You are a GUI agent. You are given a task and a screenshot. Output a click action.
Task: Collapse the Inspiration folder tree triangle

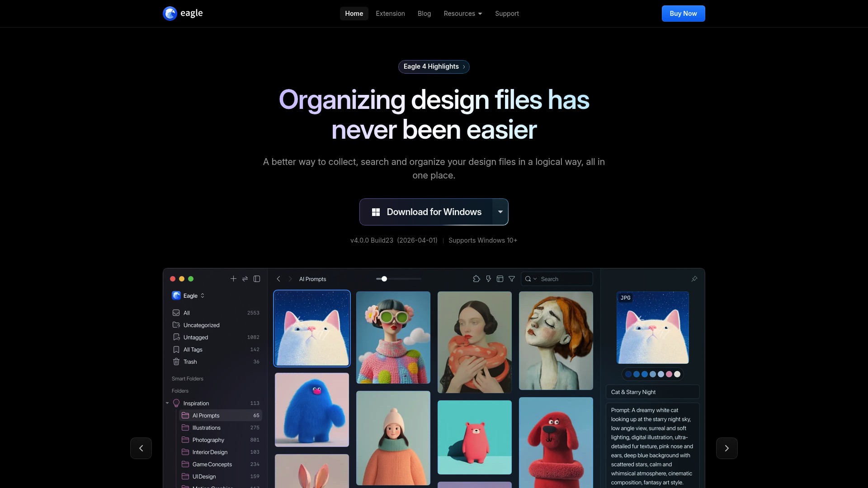pos(167,403)
